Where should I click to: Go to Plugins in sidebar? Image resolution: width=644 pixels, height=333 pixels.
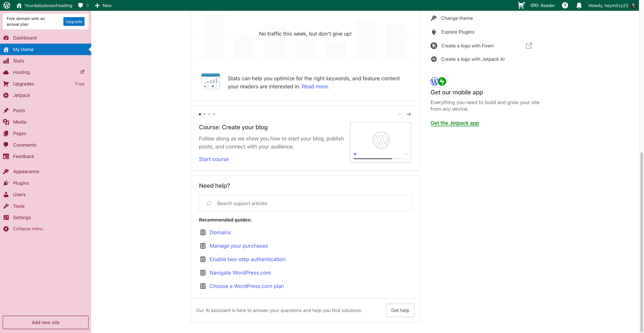tap(21, 183)
